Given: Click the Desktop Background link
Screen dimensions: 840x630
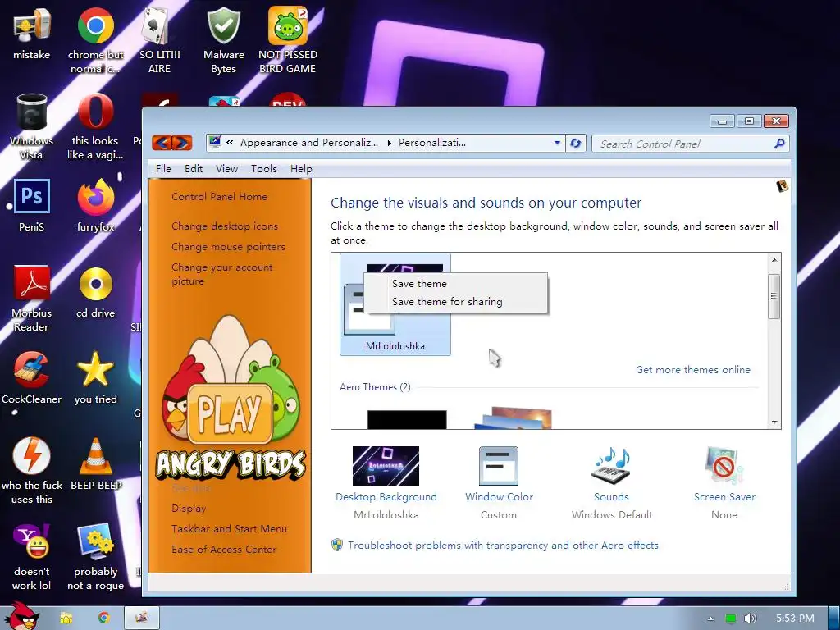Looking at the screenshot, I should 386,496.
